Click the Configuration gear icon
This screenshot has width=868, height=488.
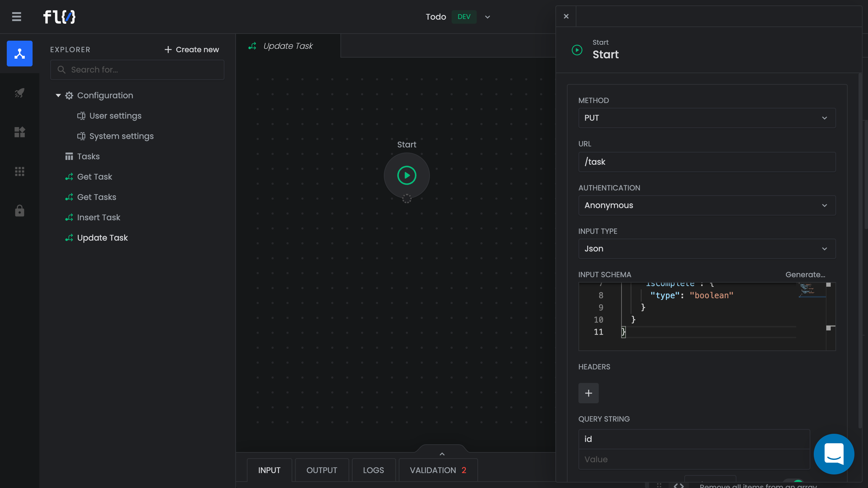[x=69, y=96]
